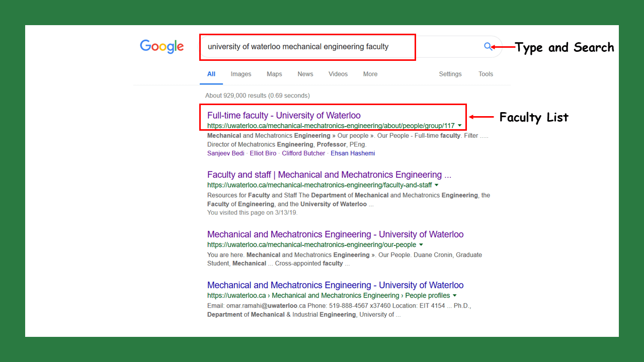The image size is (644, 362).
Task: Open the Faculty and staff result link
Action: [329, 175]
